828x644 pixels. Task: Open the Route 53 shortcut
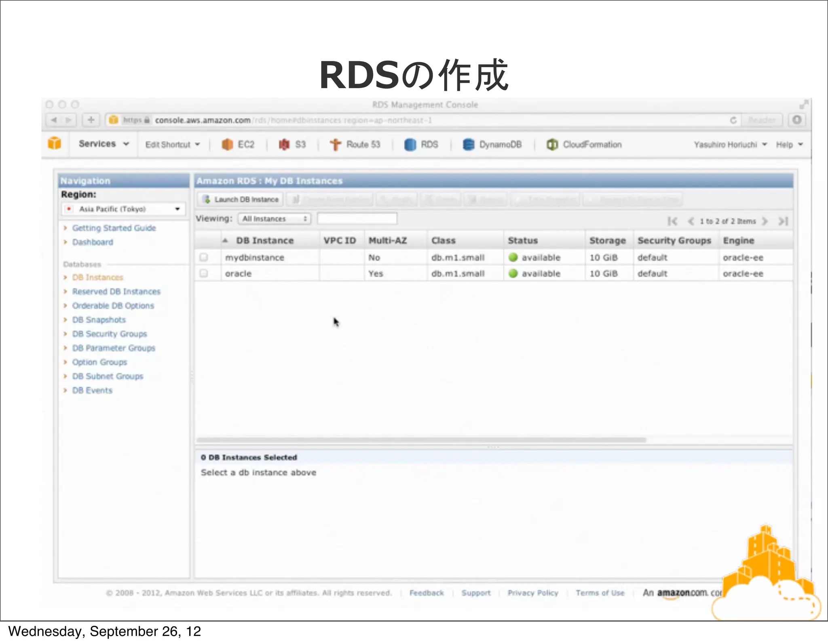click(x=355, y=144)
